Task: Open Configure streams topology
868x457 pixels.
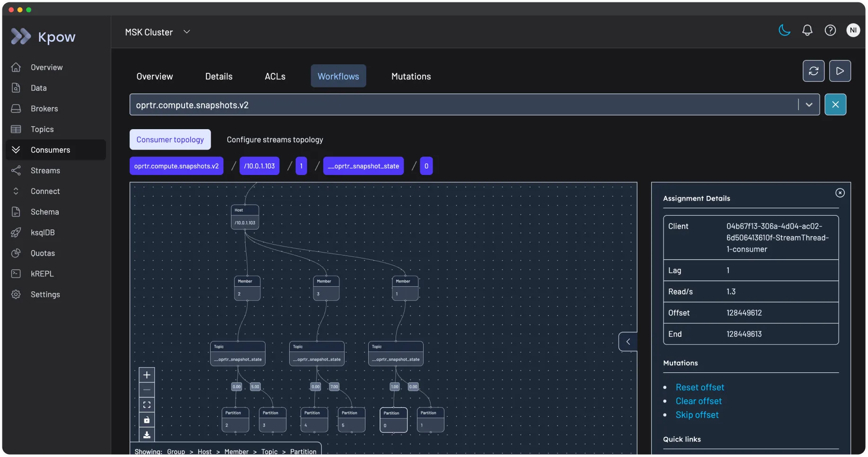Action: 275,140
